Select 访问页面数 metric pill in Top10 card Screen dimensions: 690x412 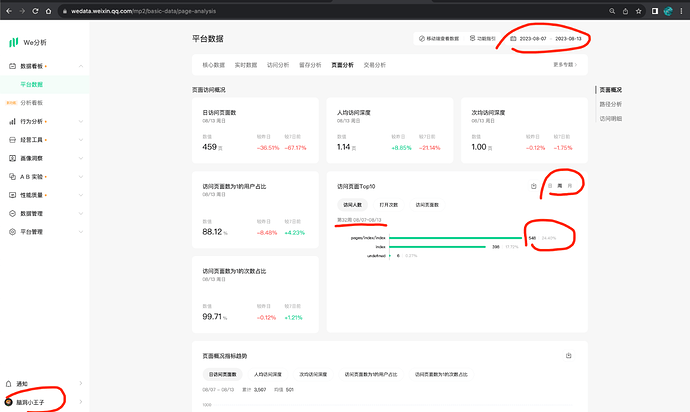[427, 205]
